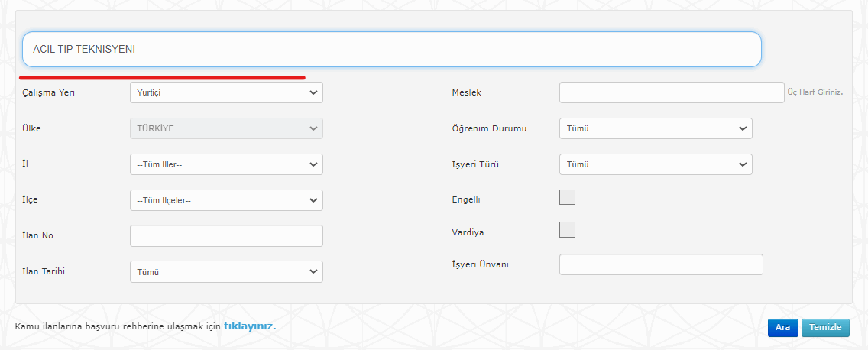Expand the Öğrenim Durumu dropdown

pyautogui.click(x=656, y=128)
